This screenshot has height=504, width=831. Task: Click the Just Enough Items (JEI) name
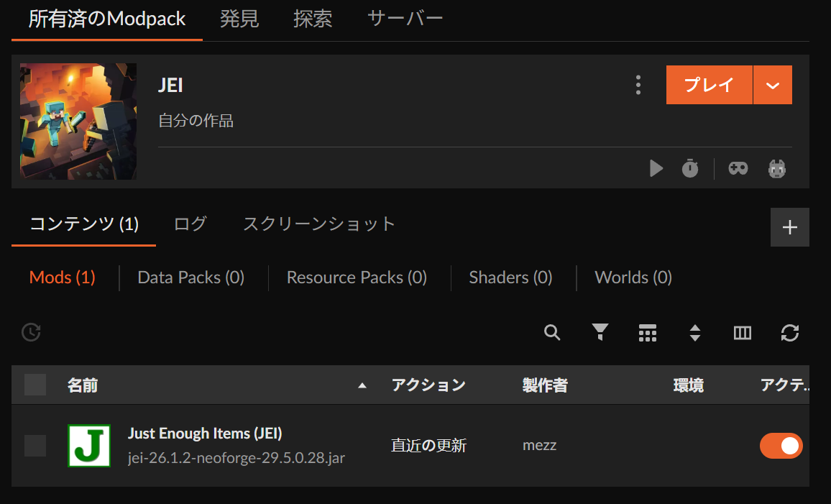click(x=205, y=434)
